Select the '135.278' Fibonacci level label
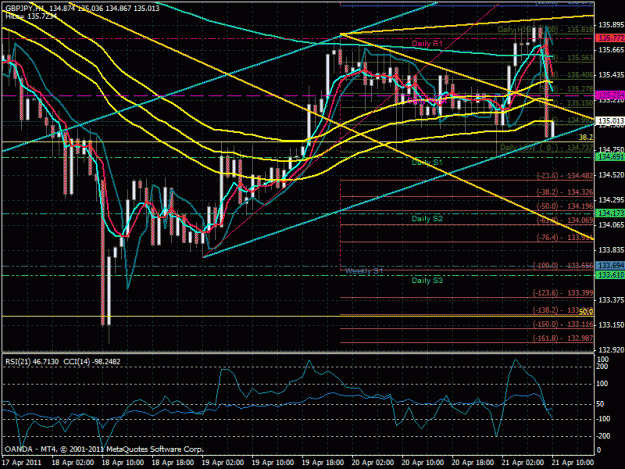Screen dimensions: 625x469 click(580, 89)
